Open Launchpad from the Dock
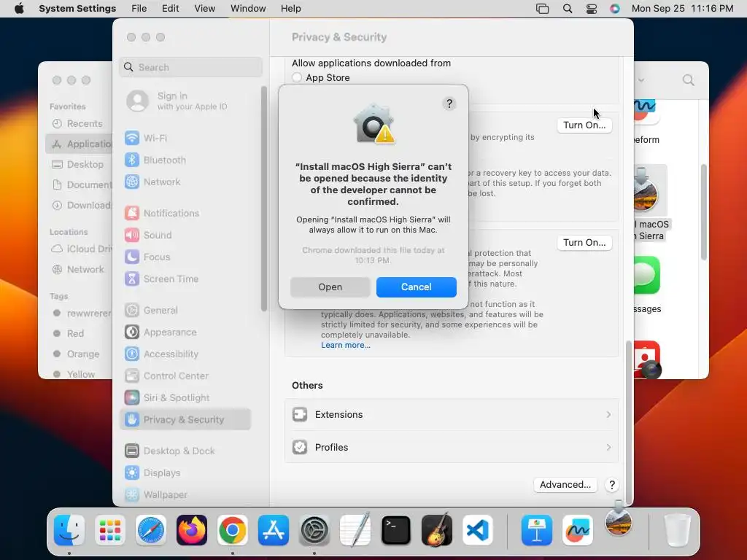 pyautogui.click(x=110, y=530)
